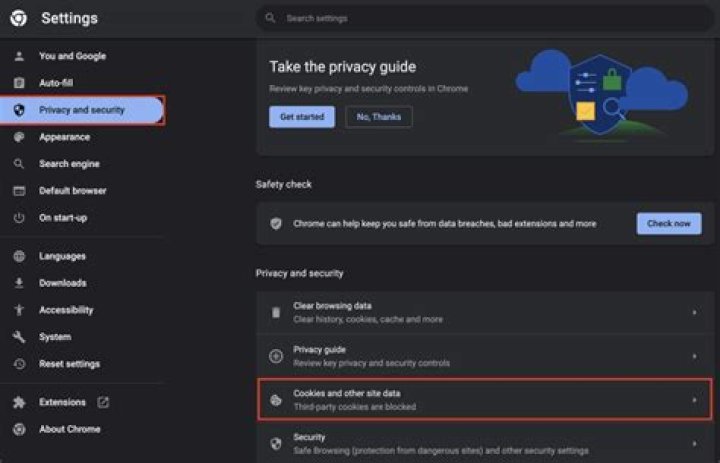Click the Reset settings clock icon
Screen dimensions: 720x463
click(19, 364)
